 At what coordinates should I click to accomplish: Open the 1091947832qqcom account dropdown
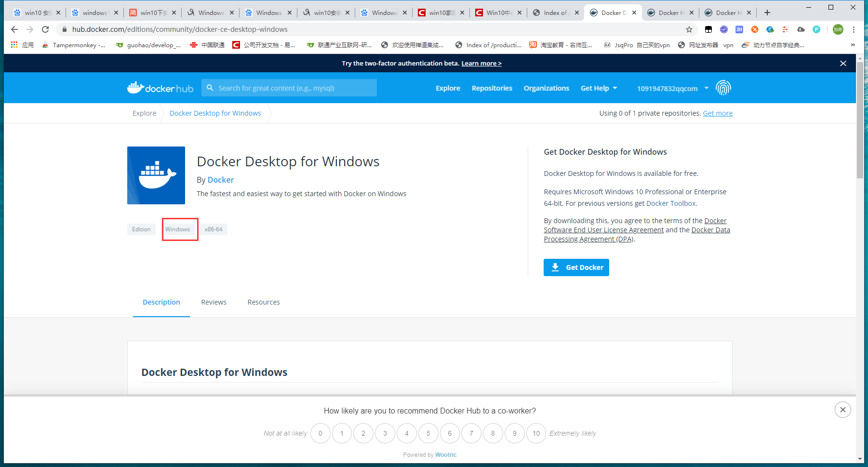[673, 88]
